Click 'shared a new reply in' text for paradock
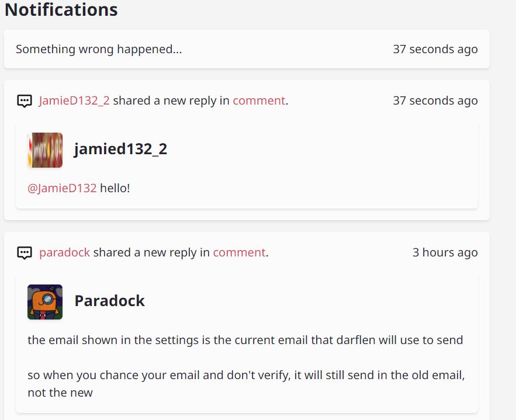Screen dimensions: 516x420 pos(151,252)
